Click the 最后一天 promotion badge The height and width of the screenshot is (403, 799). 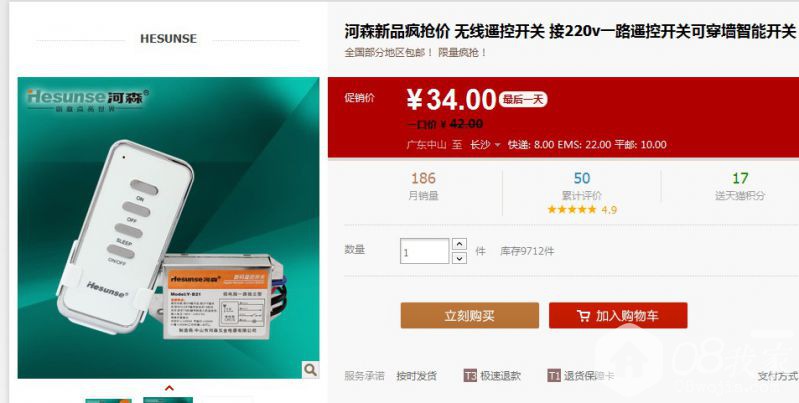point(523,99)
